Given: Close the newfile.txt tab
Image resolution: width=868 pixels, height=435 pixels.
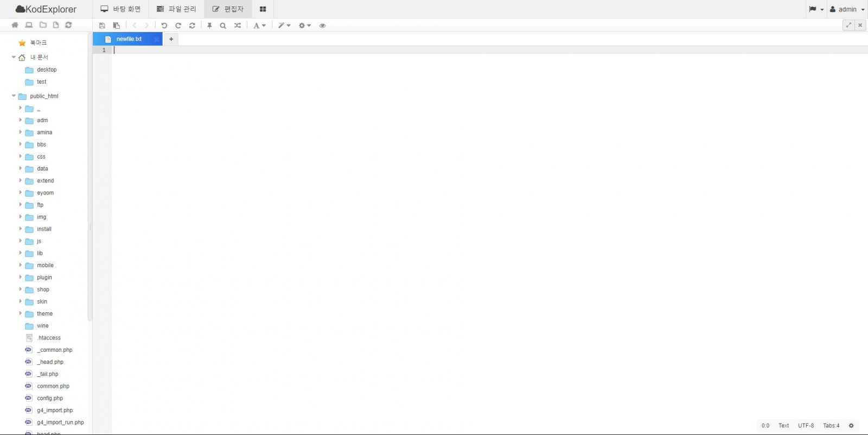Looking at the screenshot, I should click(x=156, y=39).
